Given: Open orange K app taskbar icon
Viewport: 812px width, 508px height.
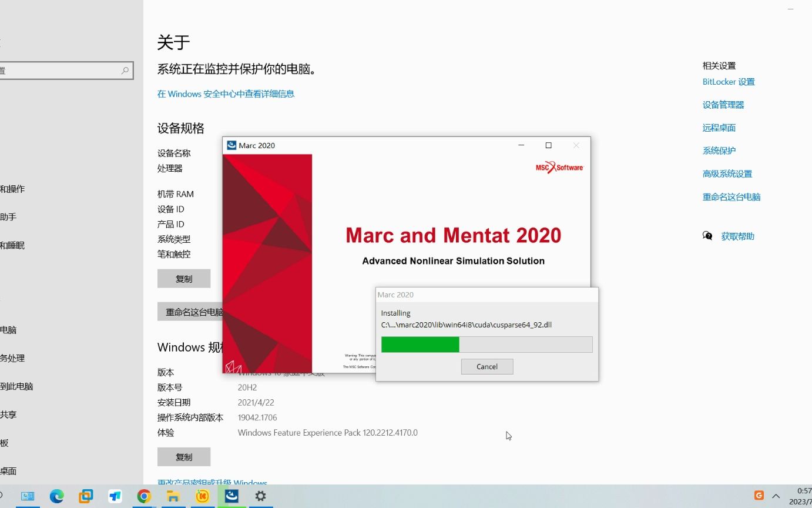Looking at the screenshot, I should click(x=202, y=496).
